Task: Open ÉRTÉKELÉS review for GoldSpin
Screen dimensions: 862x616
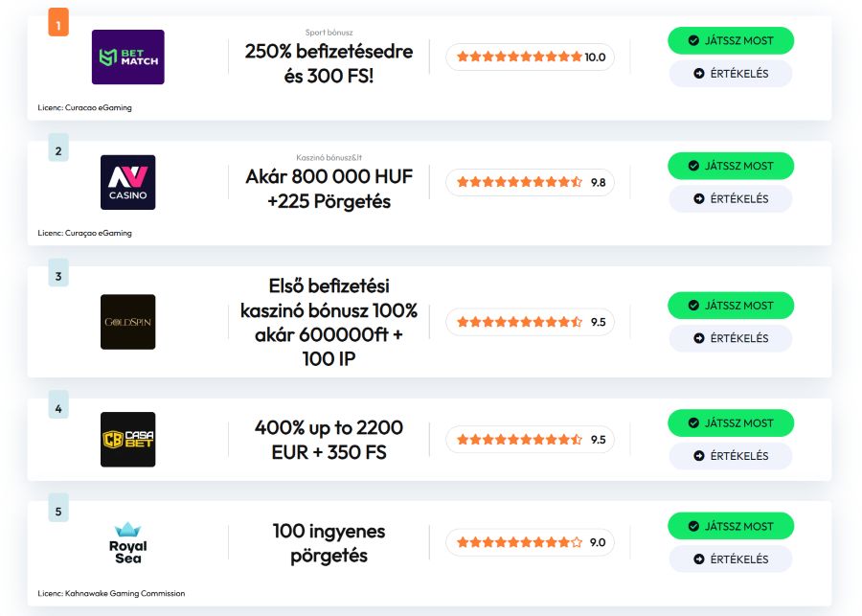Action: pos(731,338)
